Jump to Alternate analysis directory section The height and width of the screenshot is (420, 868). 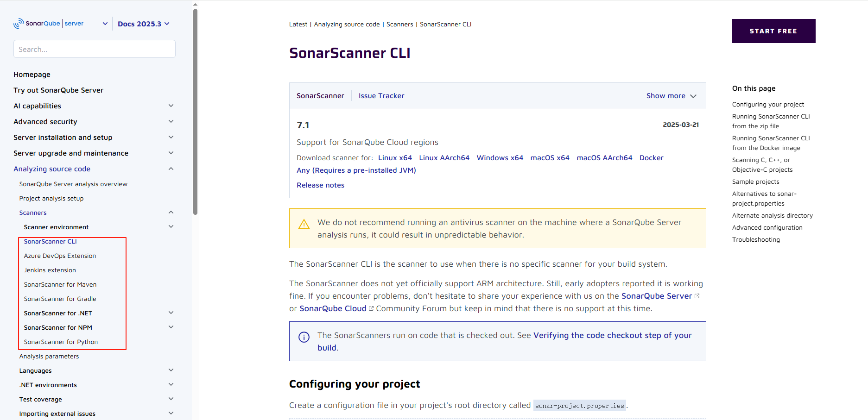[x=773, y=216]
